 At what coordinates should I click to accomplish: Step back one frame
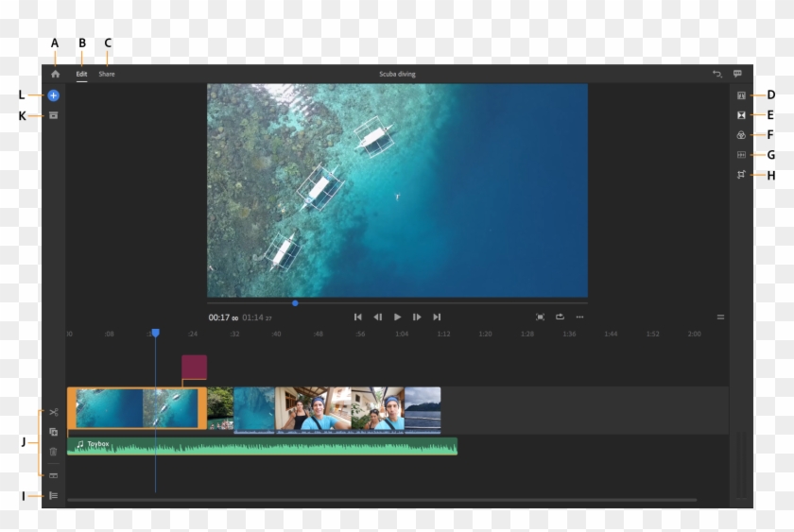click(x=377, y=317)
